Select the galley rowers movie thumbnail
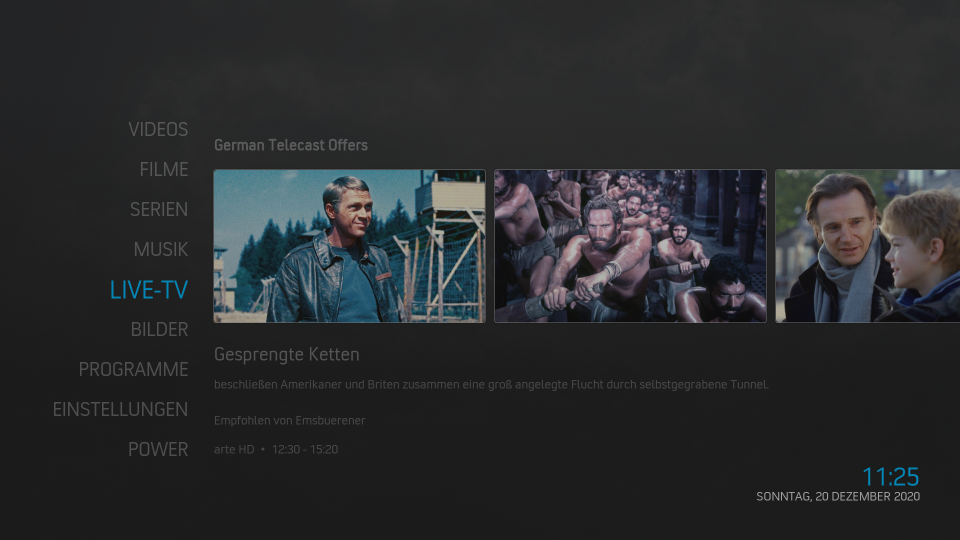The image size is (960, 540). 630,246
